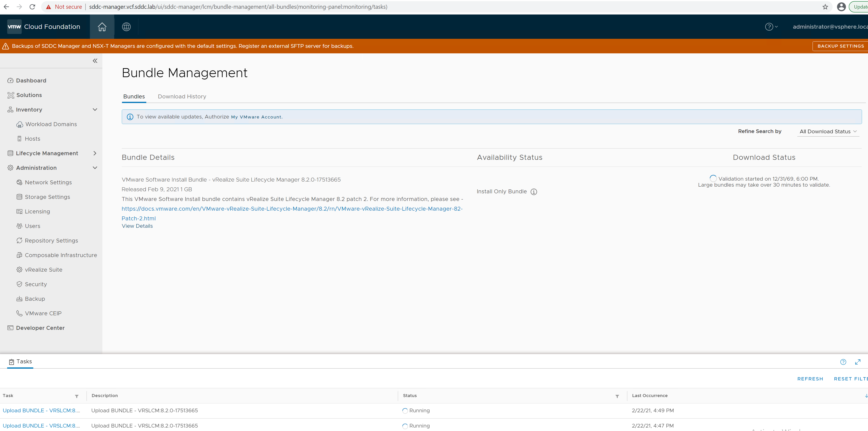Open first Upload BUNDLE task link

(41, 410)
